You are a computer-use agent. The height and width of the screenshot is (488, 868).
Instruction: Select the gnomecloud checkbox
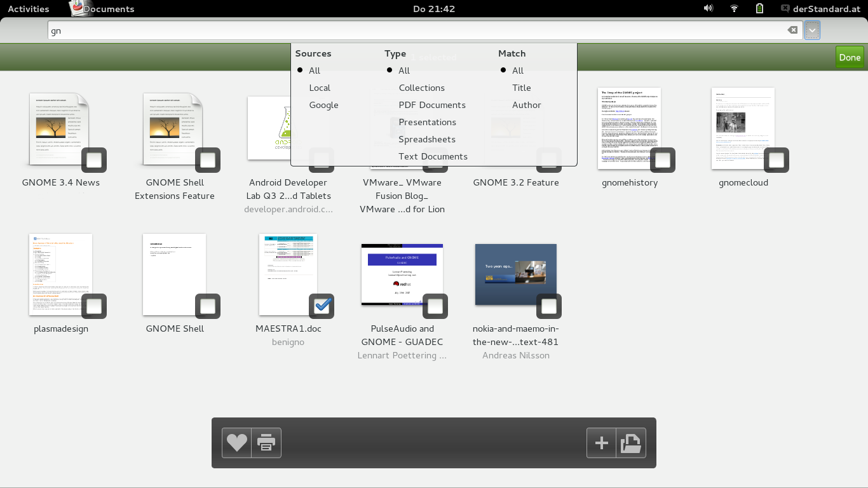click(776, 160)
